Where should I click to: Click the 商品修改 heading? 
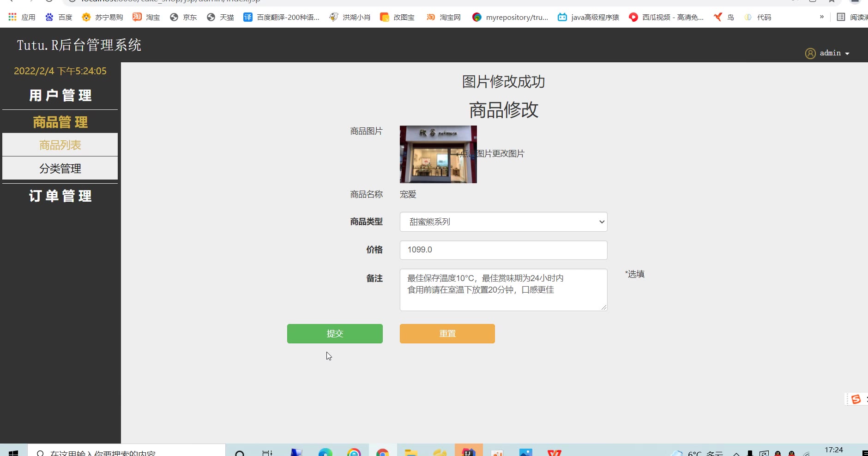[x=504, y=110]
